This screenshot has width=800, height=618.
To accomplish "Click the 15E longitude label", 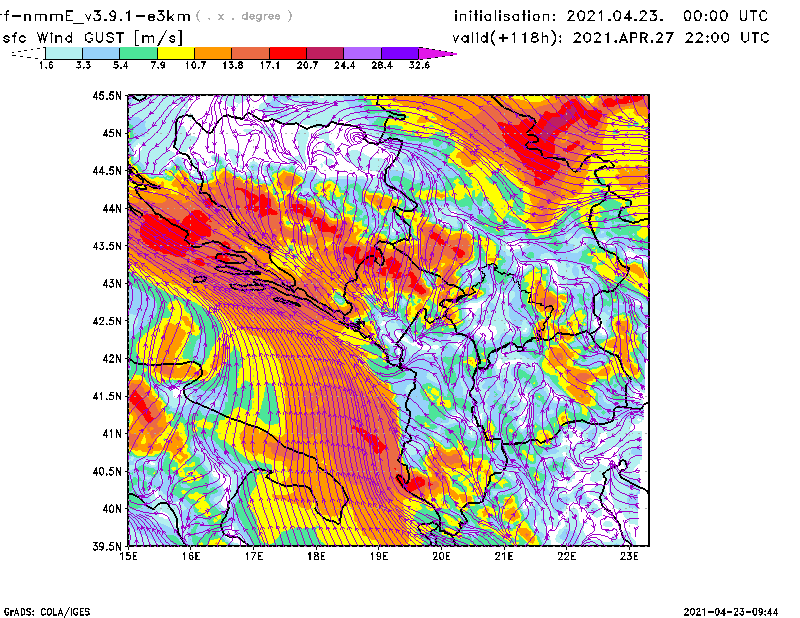I will [128, 556].
